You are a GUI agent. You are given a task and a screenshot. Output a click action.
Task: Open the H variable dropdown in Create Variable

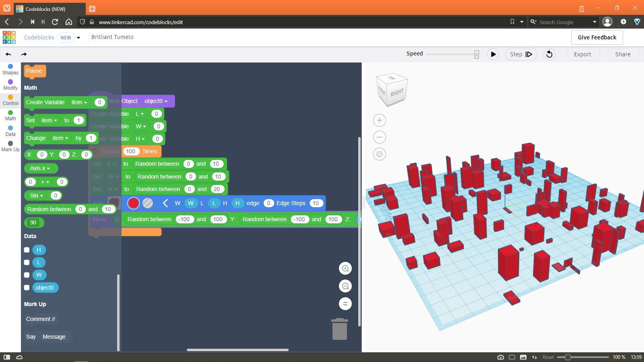point(140,139)
